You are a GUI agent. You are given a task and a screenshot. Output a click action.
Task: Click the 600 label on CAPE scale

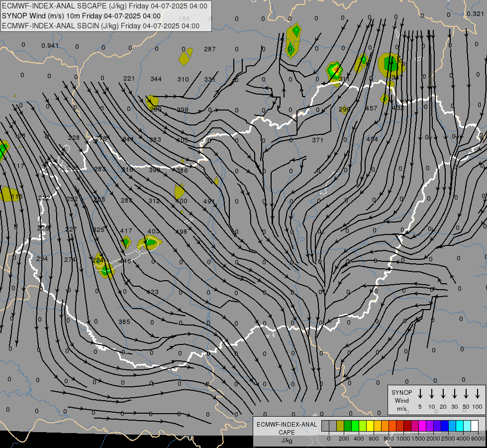point(374,439)
